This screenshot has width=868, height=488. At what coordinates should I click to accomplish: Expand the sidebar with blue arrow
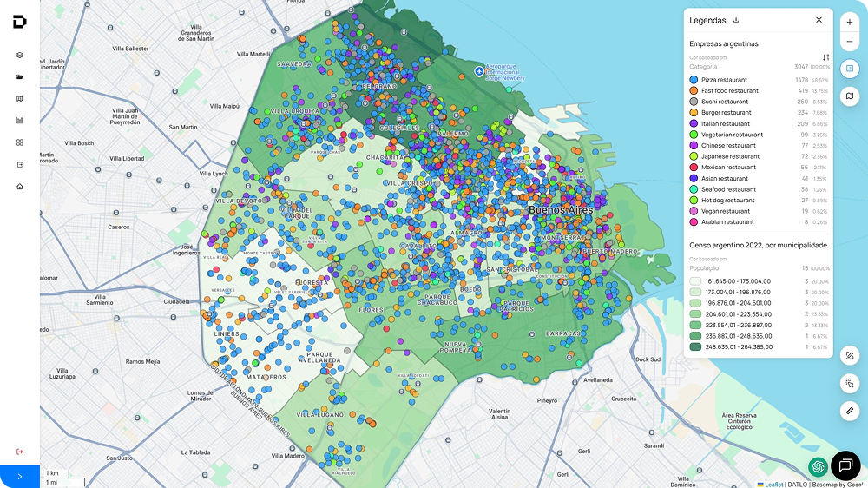pyautogui.click(x=20, y=477)
